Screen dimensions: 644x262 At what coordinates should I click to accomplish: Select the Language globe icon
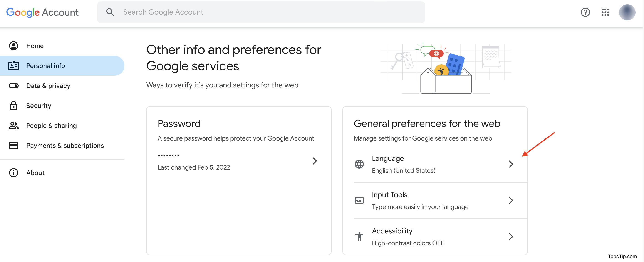(359, 164)
